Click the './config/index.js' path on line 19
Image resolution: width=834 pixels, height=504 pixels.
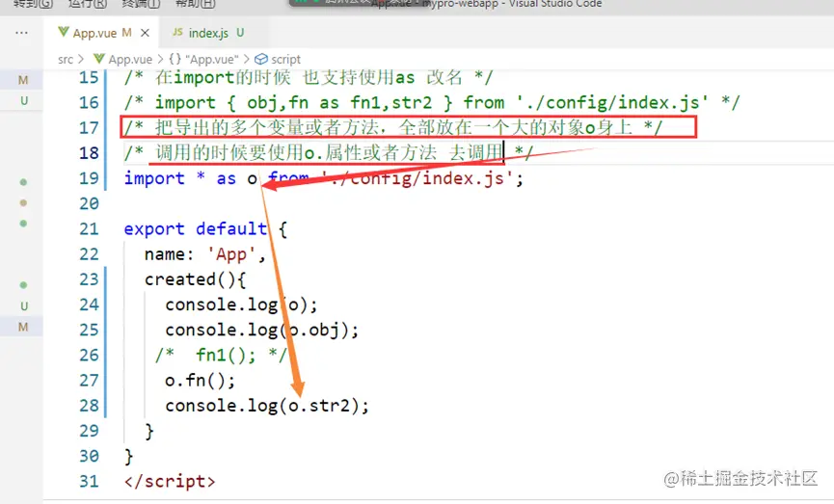pos(417,178)
